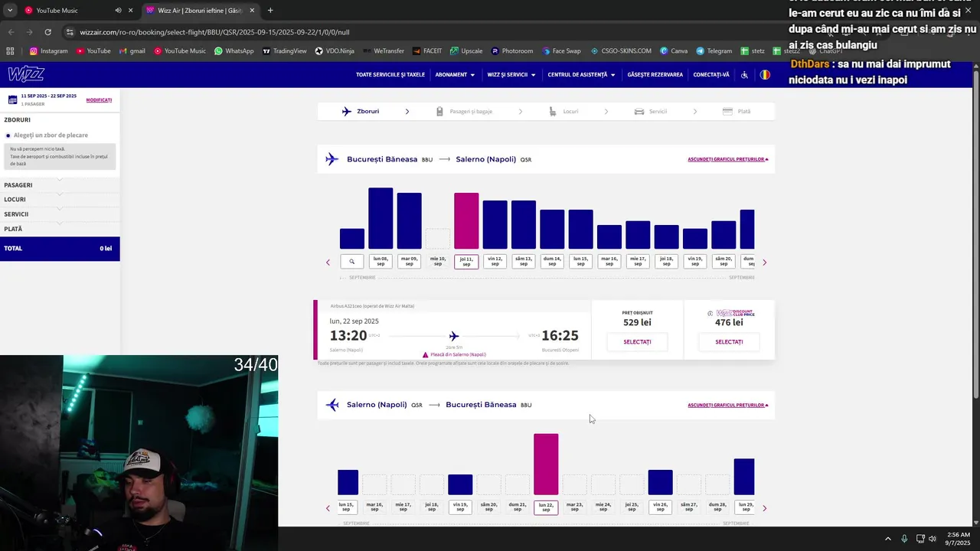Open the Telegram bookmark
The width and height of the screenshot is (980, 551).
pos(714,51)
